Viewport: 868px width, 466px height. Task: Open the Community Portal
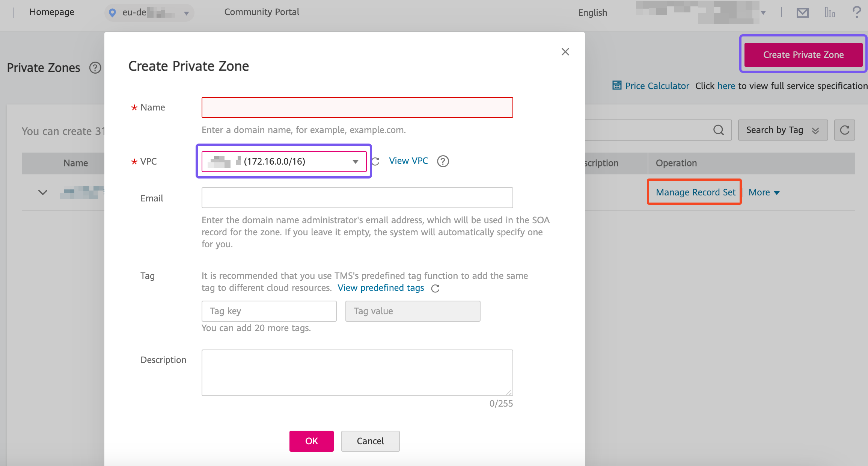click(x=262, y=12)
